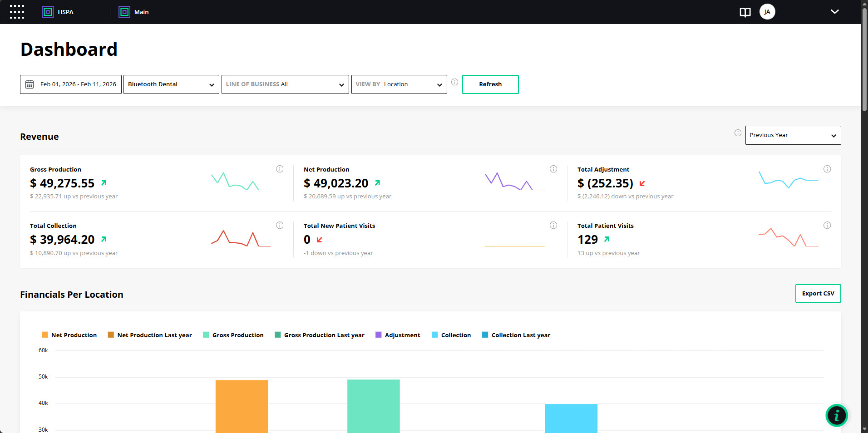Image resolution: width=868 pixels, height=433 pixels.
Task: Select the Main tab in the top bar
Action: pos(133,12)
